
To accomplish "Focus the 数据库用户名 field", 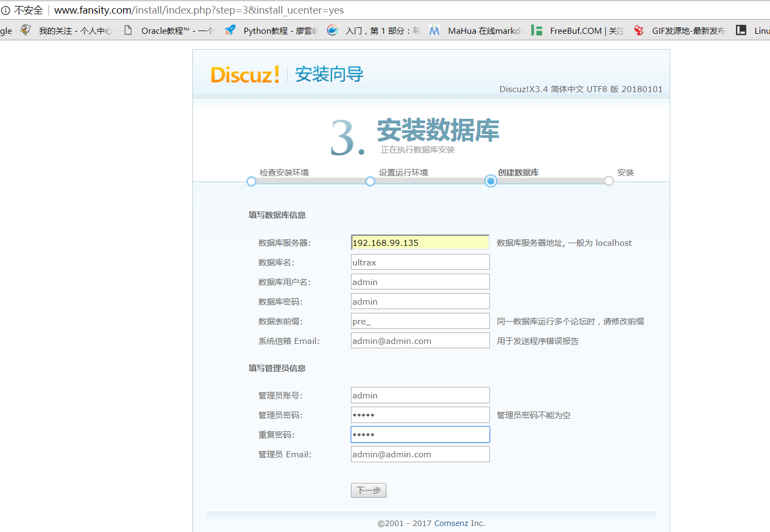I will pos(420,282).
